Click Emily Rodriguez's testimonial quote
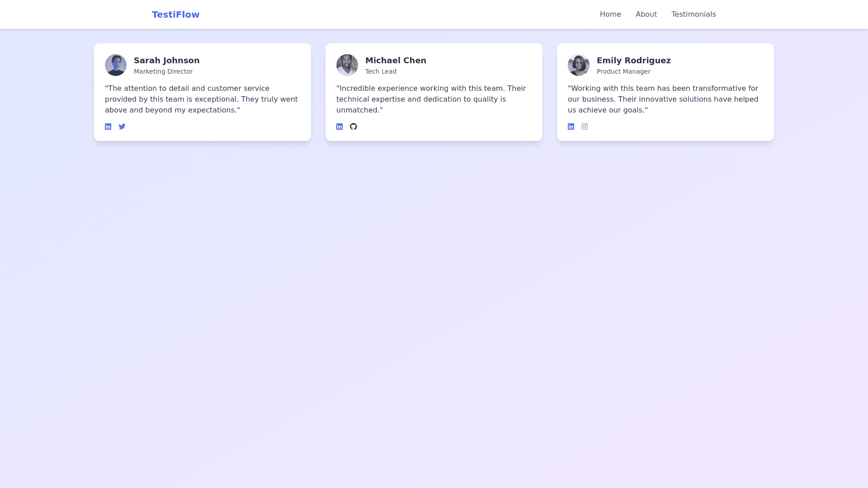 point(663,99)
